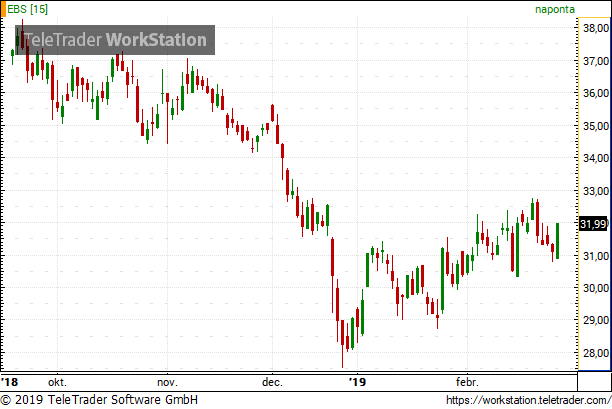The width and height of the screenshot is (612, 409).
Task: Click the 'nov.' date axis label
Action: 167,382
